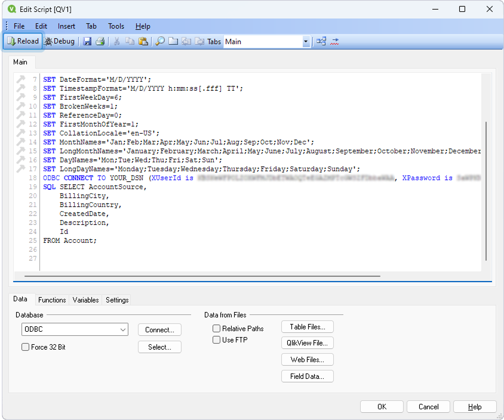The image size is (504, 420).
Task: Enable Use FTP for file data
Action: (x=216, y=341)
